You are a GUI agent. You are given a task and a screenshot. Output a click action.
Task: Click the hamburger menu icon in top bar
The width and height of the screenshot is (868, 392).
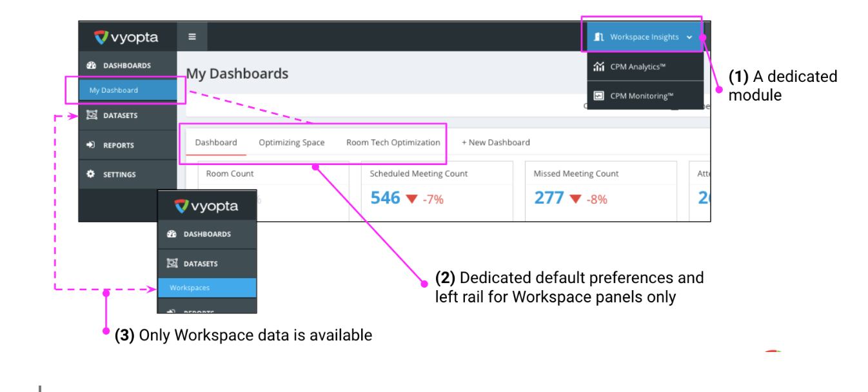click(x=192, y=37)
